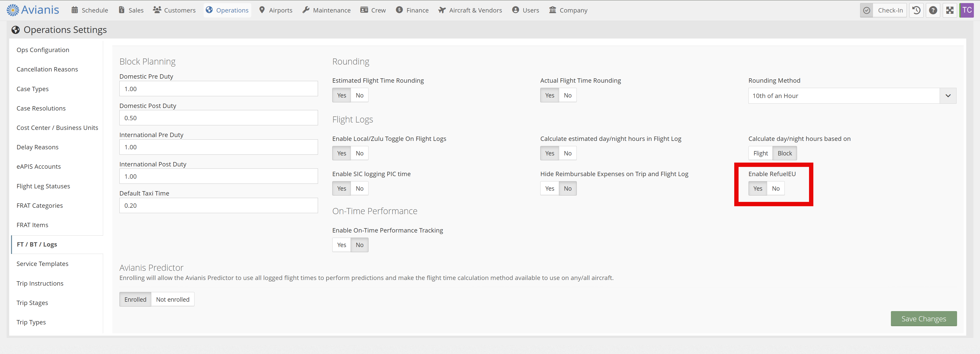The width and height of the screenshot is (980, 354).
Task: Open the Maintenance wrench menu
Action: pos(326,10)
